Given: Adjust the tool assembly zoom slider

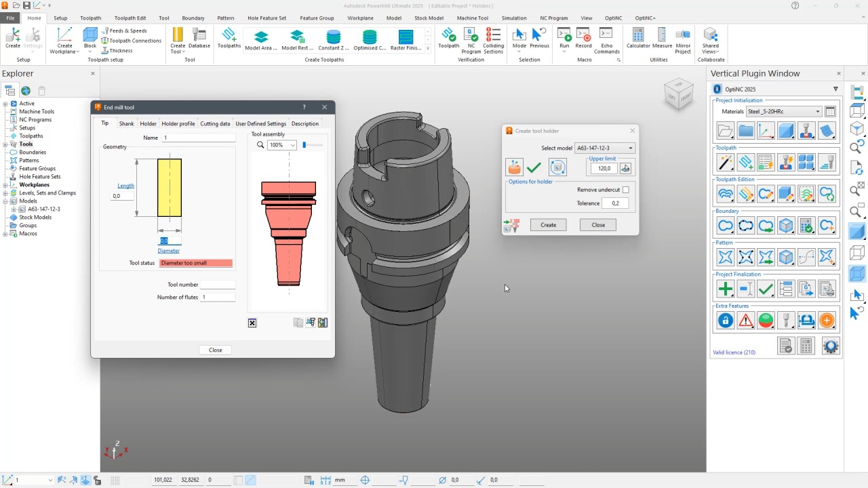Looking at the screenshot, I should 304,145.
